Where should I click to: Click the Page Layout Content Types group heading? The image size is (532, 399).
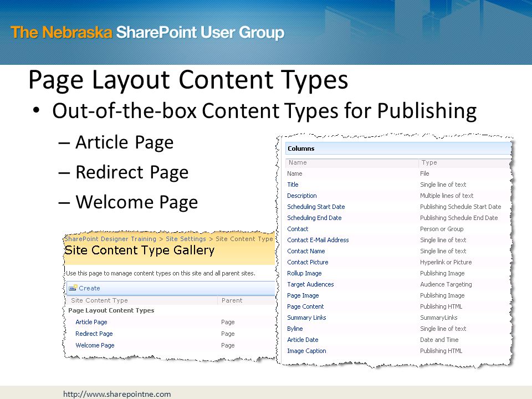[111, 310]
